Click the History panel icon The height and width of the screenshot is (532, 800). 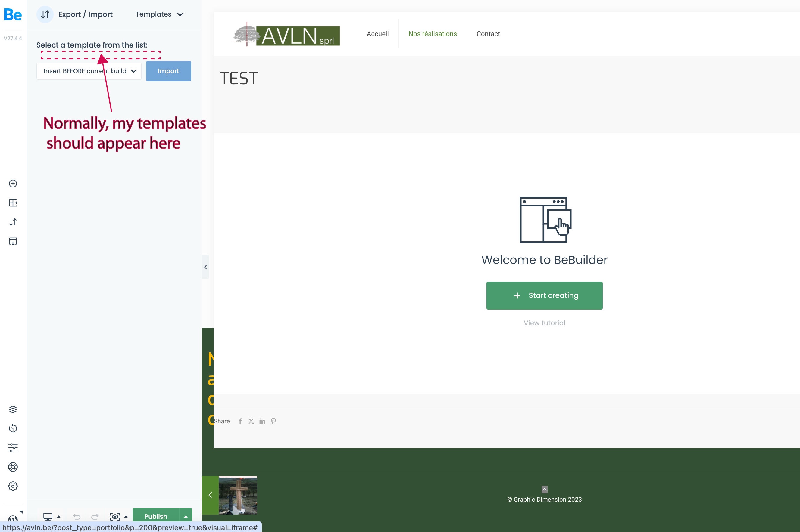click(x=13, y=428)
